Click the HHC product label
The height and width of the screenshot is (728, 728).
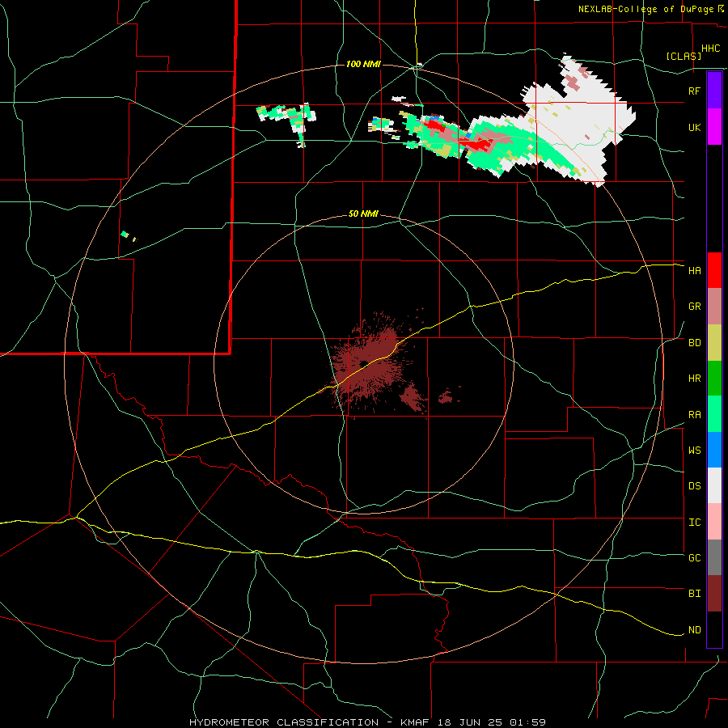[x=710, y=49]
